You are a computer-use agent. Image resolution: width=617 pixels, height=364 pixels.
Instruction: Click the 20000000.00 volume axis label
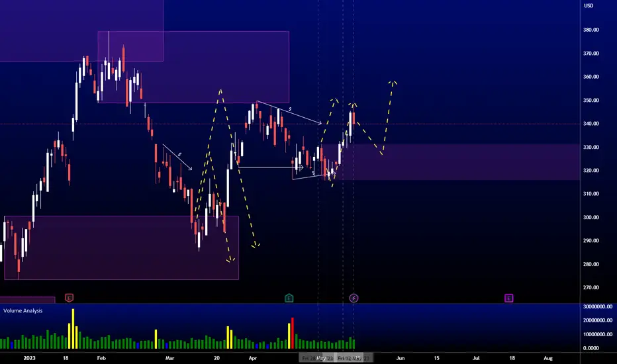click(597, 320)
